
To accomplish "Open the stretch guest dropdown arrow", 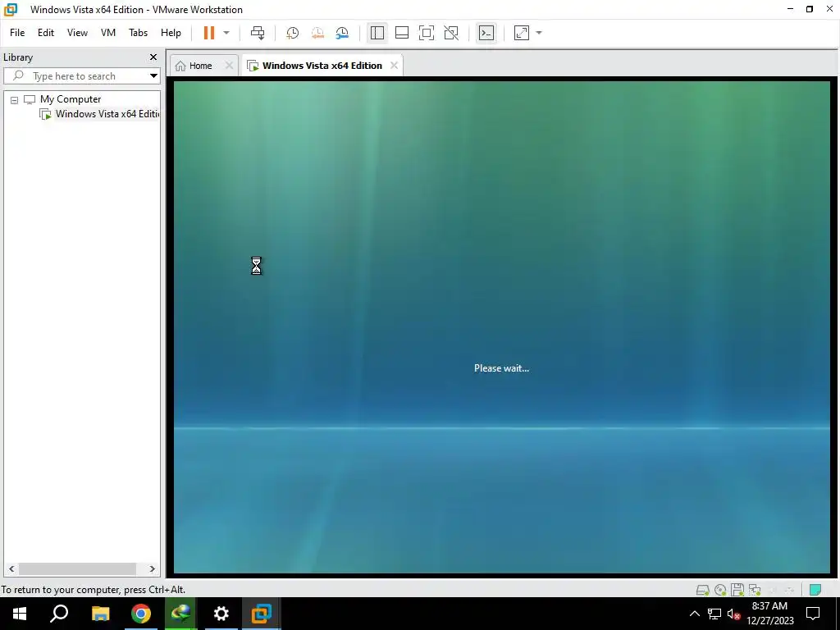I will point(539,33).
